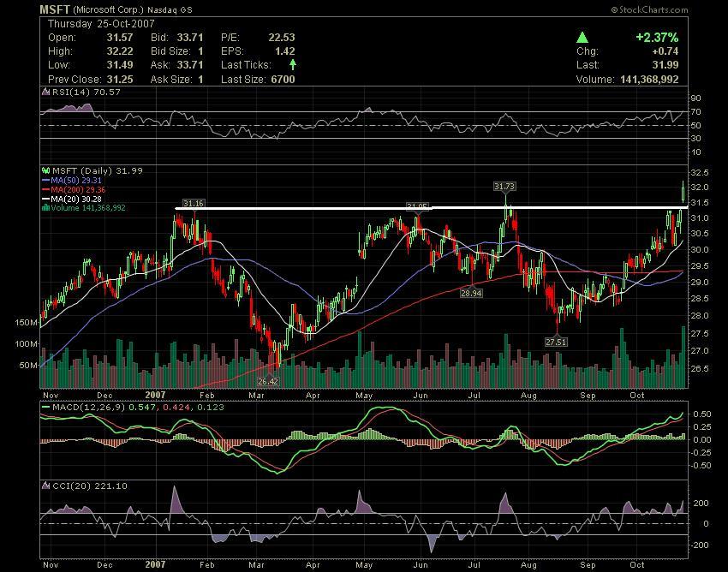
Task: Click the 'MA(200) 29.36' legend entry
Action: tap(78, 190)
